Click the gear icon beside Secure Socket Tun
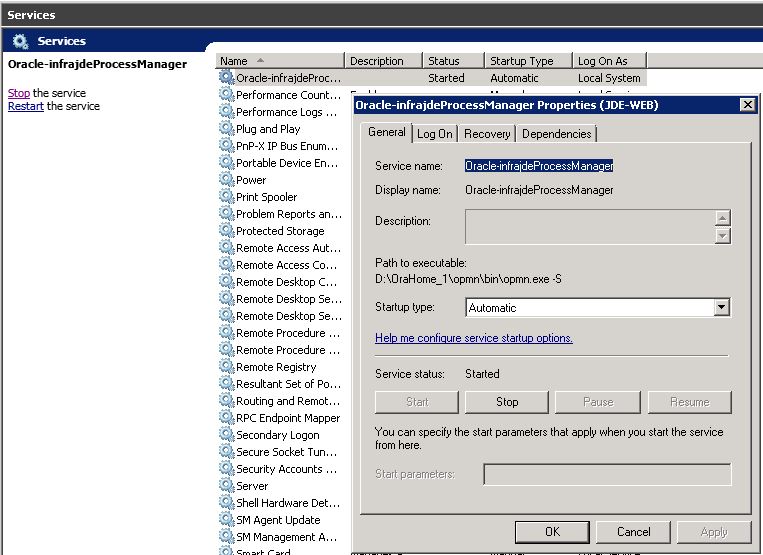This screenshot has height=555, width=763. click(x=226, y=451)
